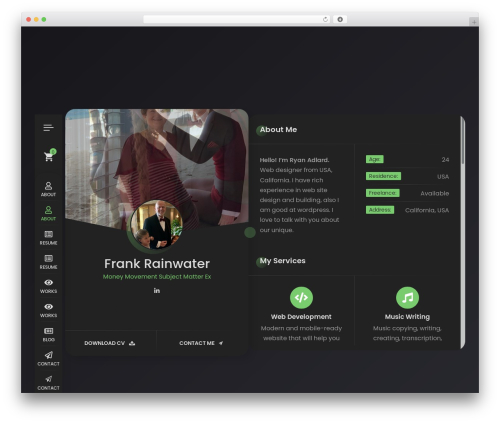
Task: Click the green maximize window button
Action: pos(44,20)
